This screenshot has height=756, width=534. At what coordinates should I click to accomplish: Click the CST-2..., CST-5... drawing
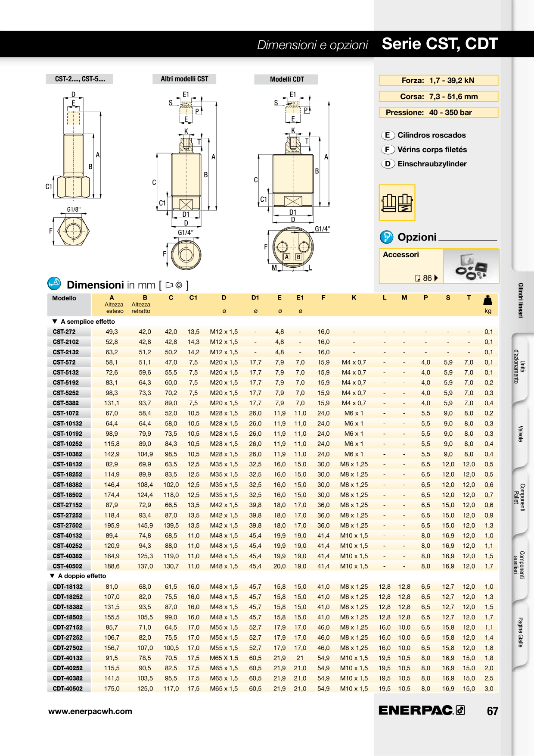coord(74,168)
